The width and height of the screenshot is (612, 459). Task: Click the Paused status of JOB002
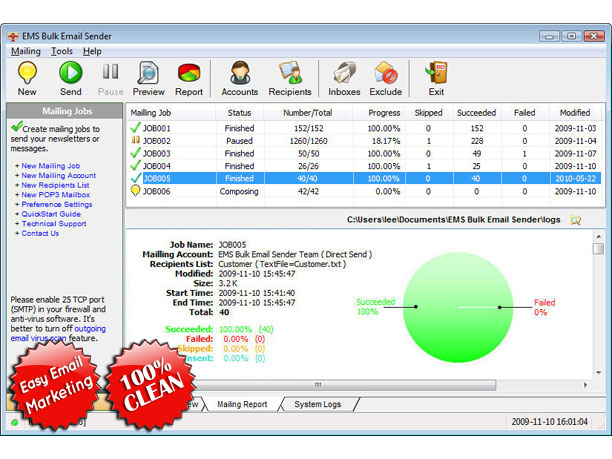[x=239, y=141]
